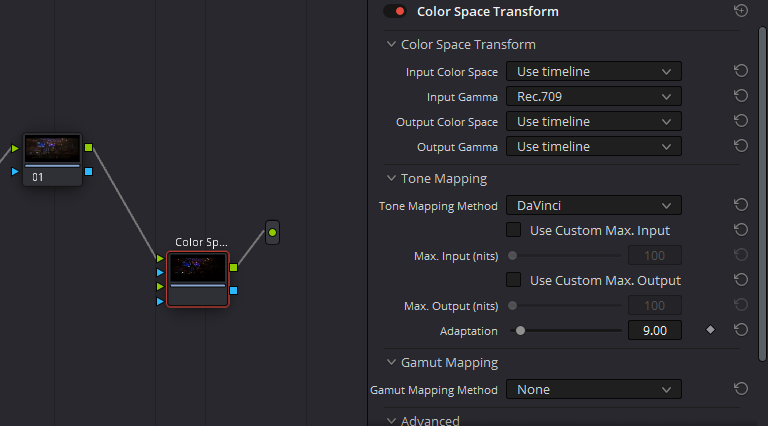Enable Use Custom Max. Output checkbox
The image size is (768, 426).
(513, 280)
